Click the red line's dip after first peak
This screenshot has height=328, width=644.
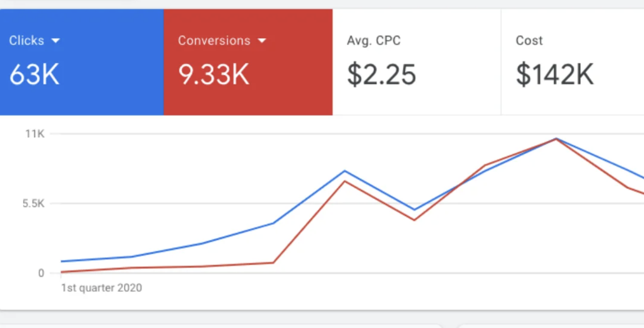tap(414, 220)
